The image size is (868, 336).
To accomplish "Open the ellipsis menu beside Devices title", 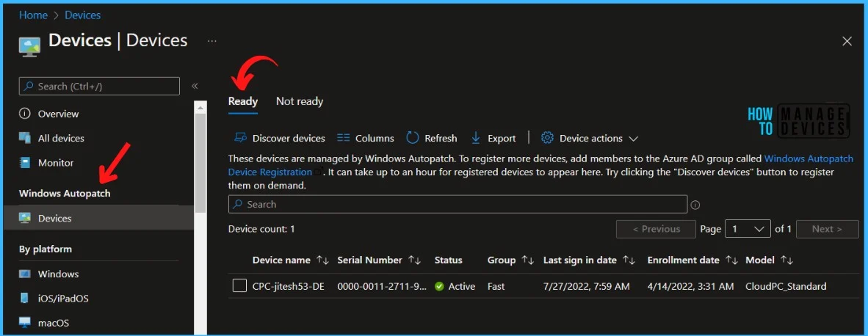I will (x=212, y=41).
